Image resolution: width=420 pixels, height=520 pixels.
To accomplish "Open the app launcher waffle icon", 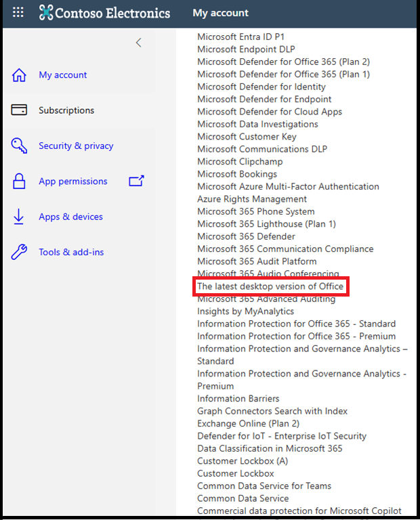I will (x=18, y=12).
